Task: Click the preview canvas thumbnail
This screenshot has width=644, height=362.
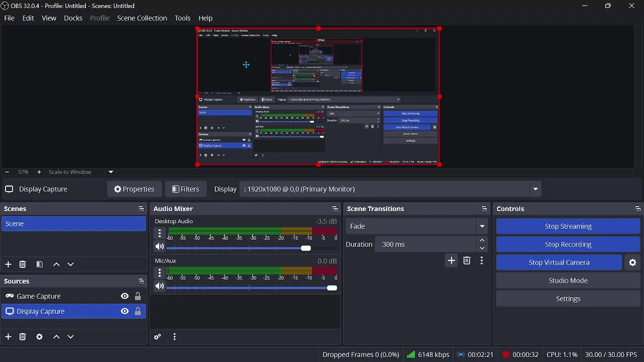Action: [318, 97]
